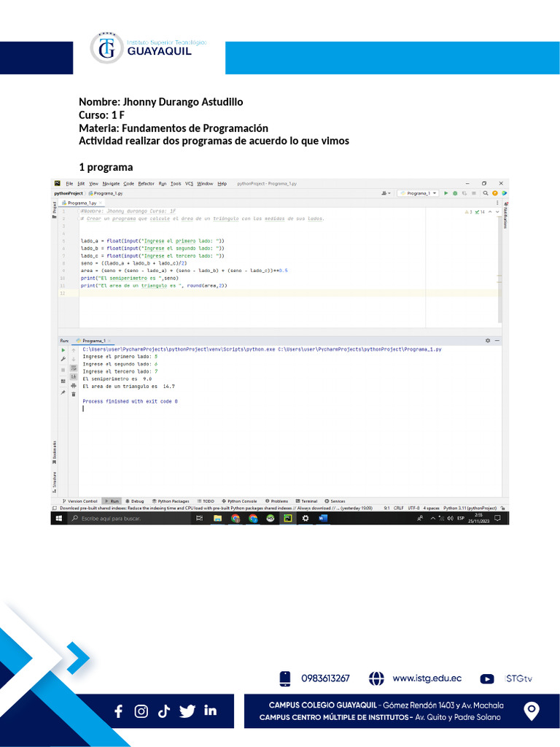Clear console output with trash icon
560x747 pixels.
tap(74, 394)
